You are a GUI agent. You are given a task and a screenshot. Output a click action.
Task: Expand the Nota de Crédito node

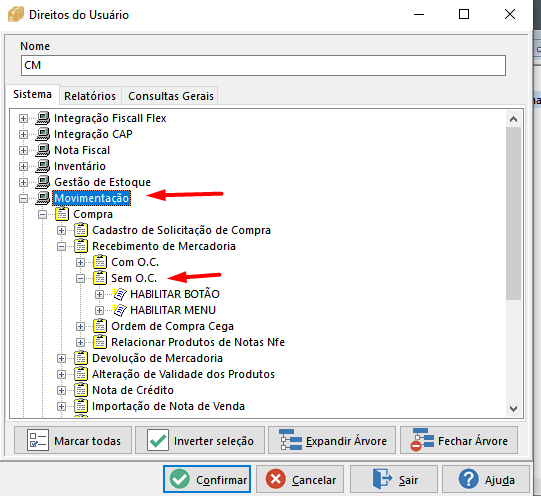61,390
